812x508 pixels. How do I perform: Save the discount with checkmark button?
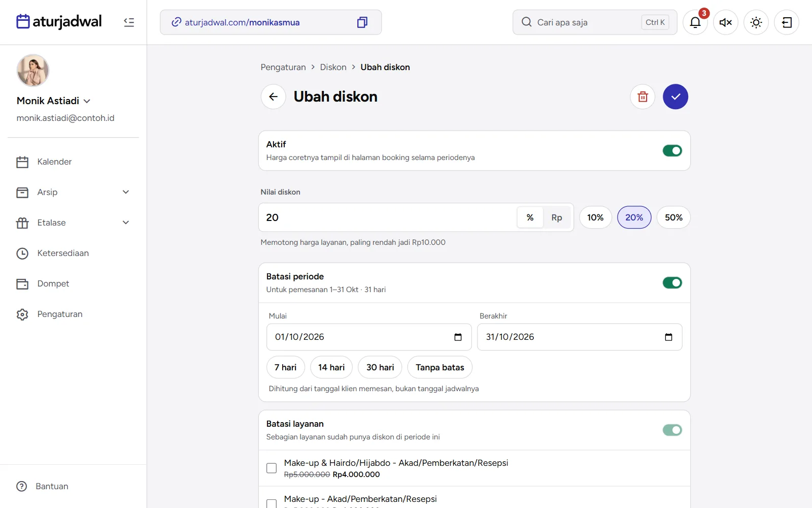675,97
